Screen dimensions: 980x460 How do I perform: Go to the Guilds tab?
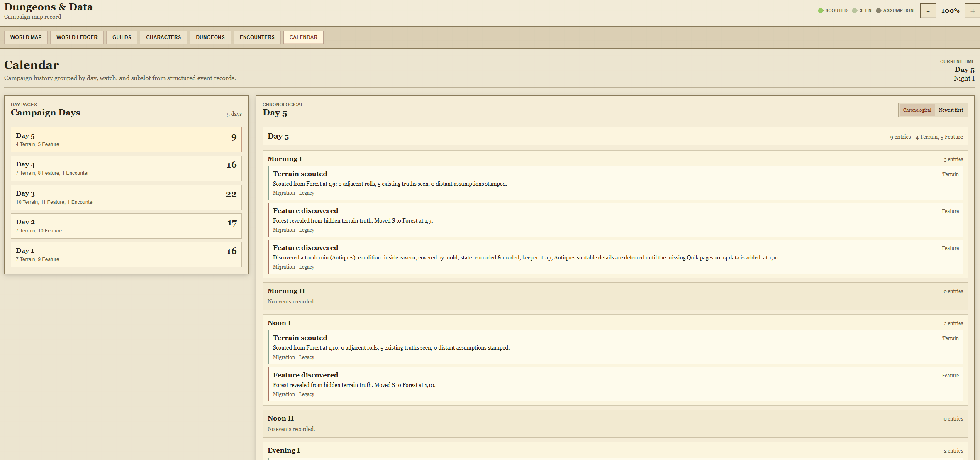point(122,37)
